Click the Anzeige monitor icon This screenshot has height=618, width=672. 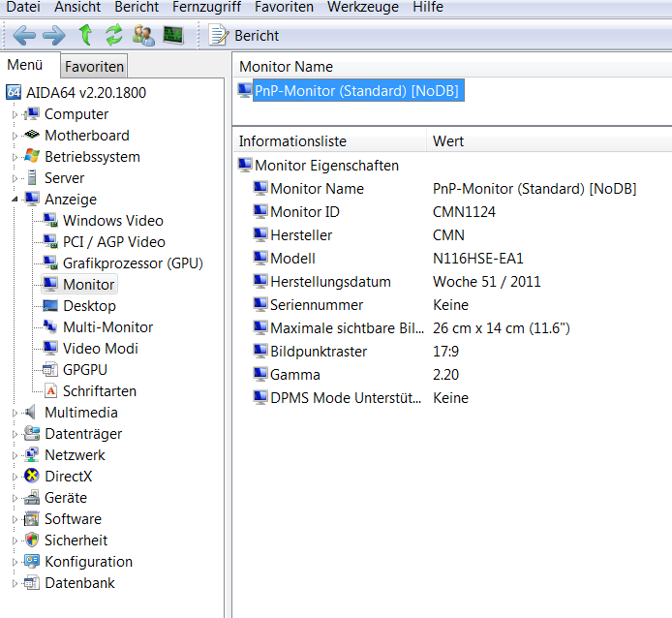pyautogui.click(x=32, y=199)
